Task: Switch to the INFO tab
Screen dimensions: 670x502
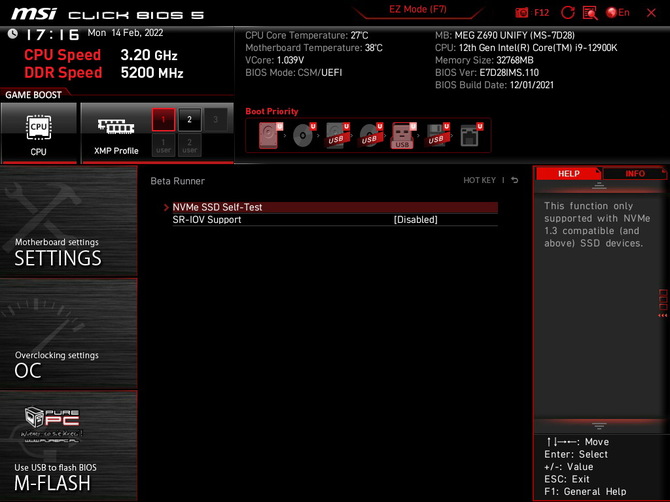Action: pos(635,173)
